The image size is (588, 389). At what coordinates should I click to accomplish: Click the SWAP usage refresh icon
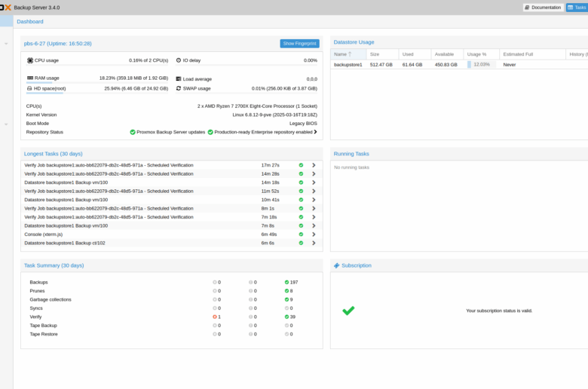pos(179,88)
